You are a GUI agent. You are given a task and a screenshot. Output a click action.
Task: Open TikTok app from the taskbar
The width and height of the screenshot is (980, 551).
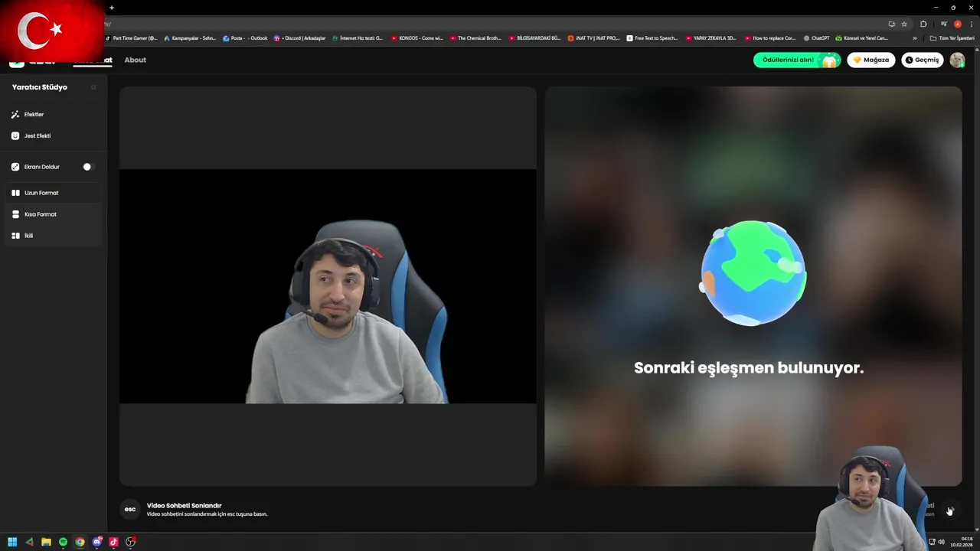tap(114, 542)
